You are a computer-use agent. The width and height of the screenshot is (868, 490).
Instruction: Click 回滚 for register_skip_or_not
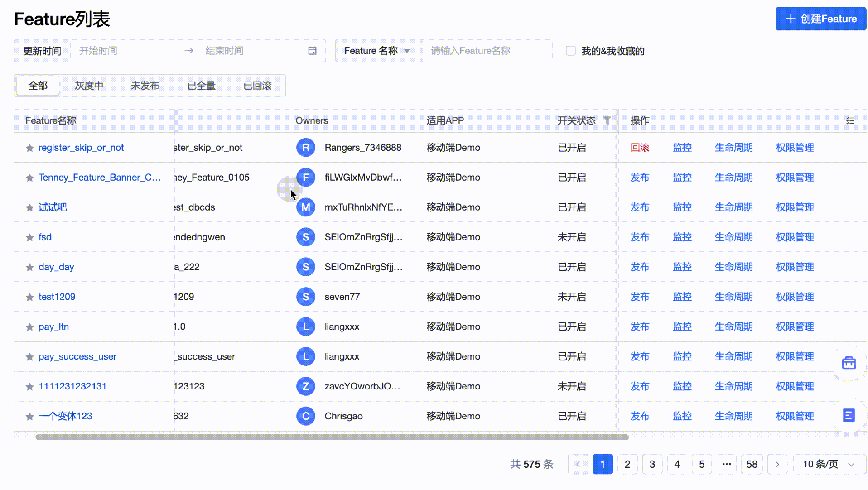(x=640, y=148)
